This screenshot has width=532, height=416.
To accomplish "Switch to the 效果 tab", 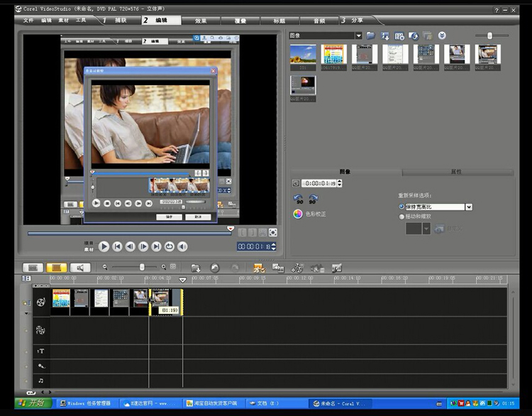I will (201, 21).
